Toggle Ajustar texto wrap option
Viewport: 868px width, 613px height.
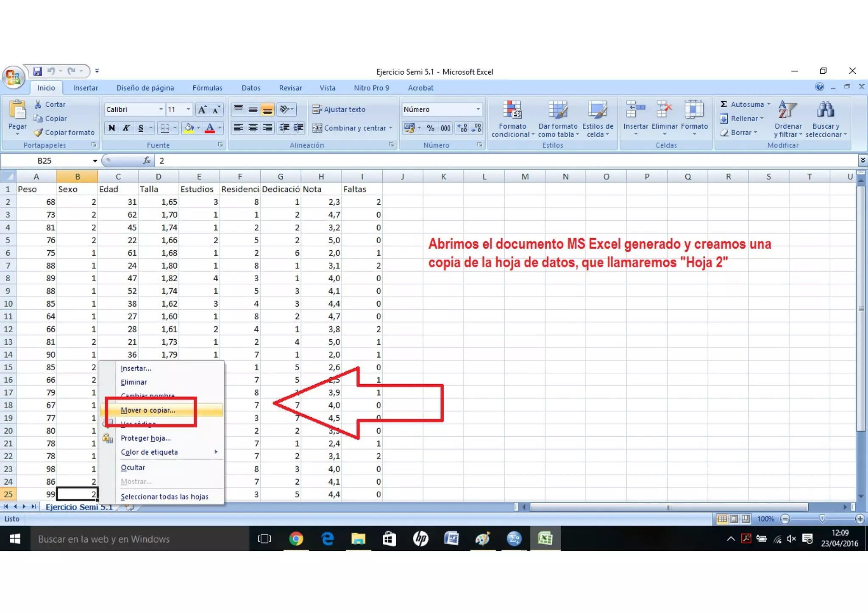[339, 109]
